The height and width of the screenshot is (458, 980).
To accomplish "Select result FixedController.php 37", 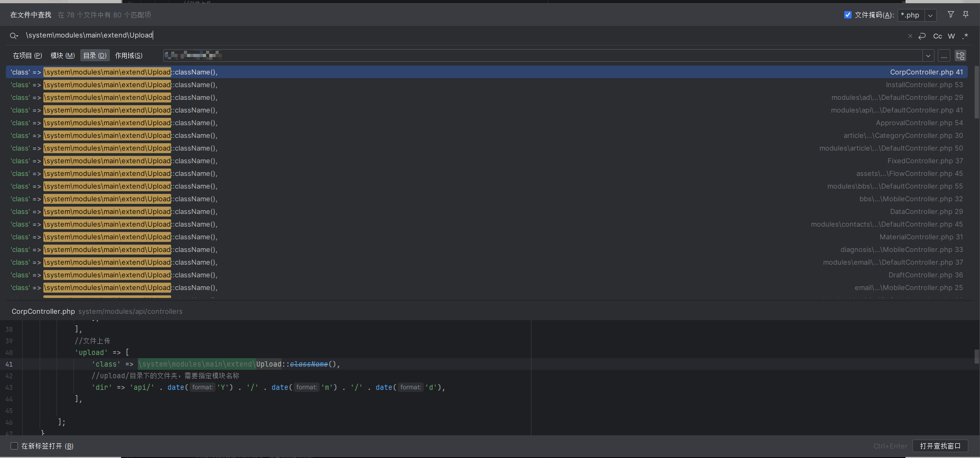I will [x=487, y=161].
